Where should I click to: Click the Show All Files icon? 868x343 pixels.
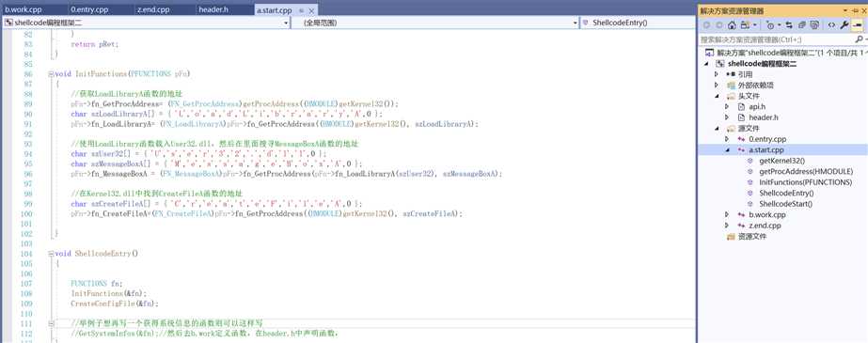(814, 25)
